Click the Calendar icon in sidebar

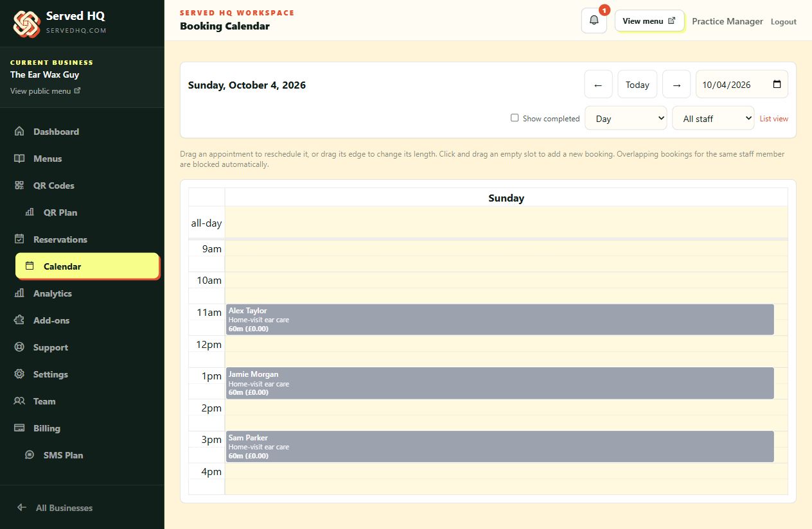click(30, 266)
